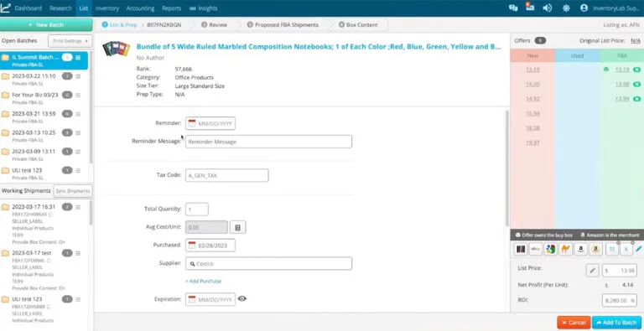The width and height of the screenshot is (644, 331).
Task: Open menu icon for IL Summit Batch
Action: [x=78, y=58]
